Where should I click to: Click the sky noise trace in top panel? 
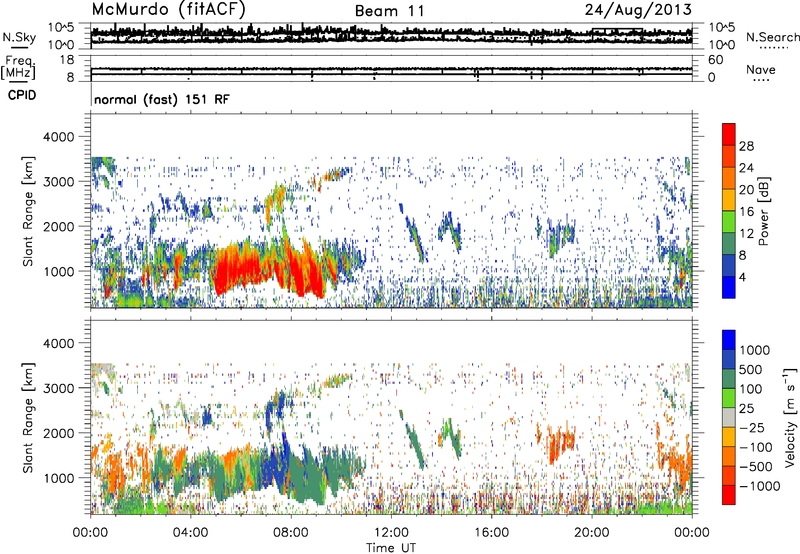click(391, 34)
